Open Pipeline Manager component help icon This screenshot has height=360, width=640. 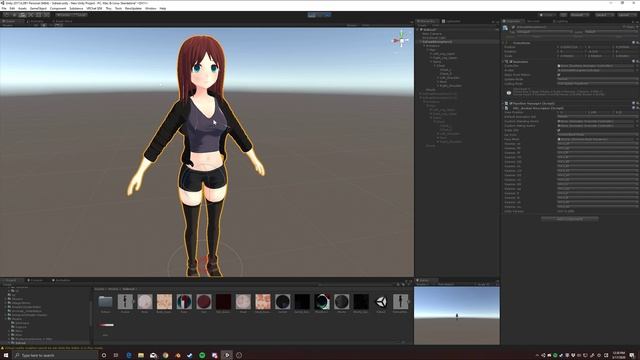tap(633, 104)
